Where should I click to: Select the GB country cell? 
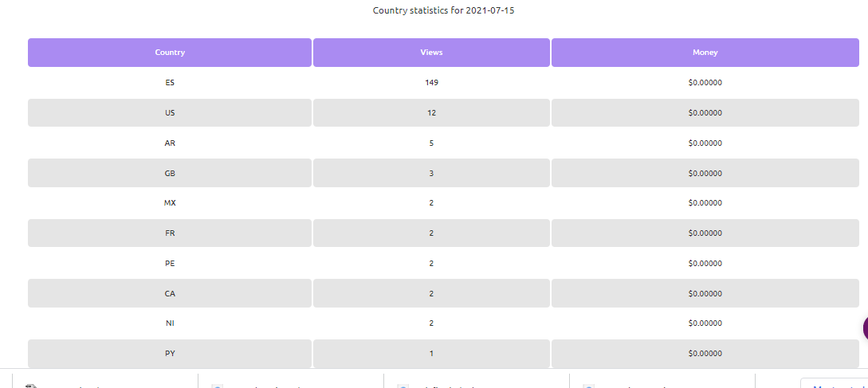[170, 173]
